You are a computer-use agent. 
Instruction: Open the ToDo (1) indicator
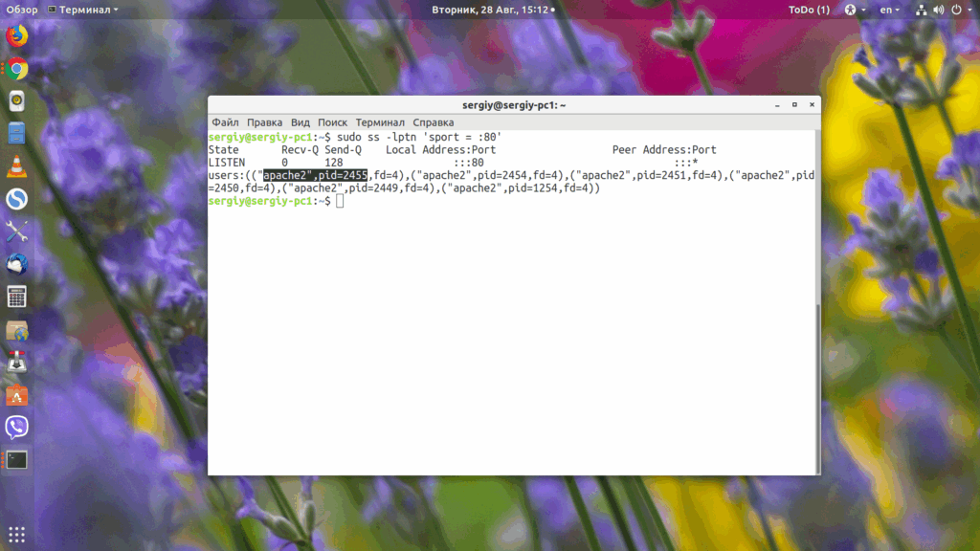(809, 10)
